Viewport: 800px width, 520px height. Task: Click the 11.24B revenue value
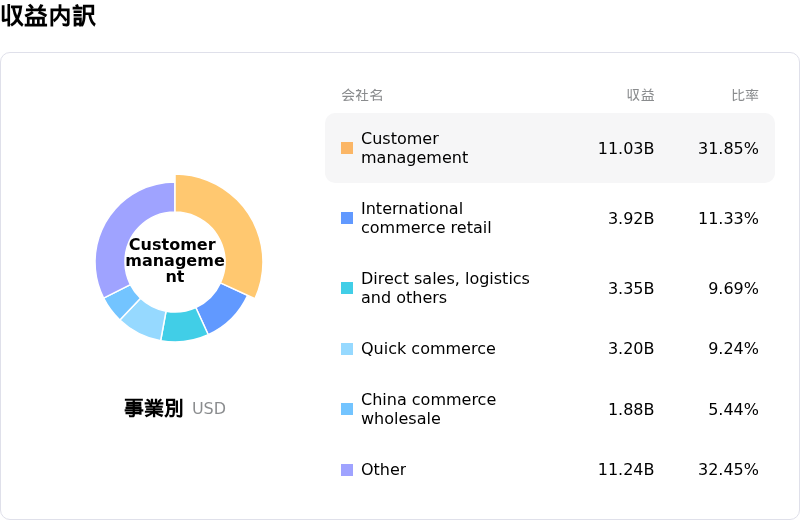click(x=626, y=469)
